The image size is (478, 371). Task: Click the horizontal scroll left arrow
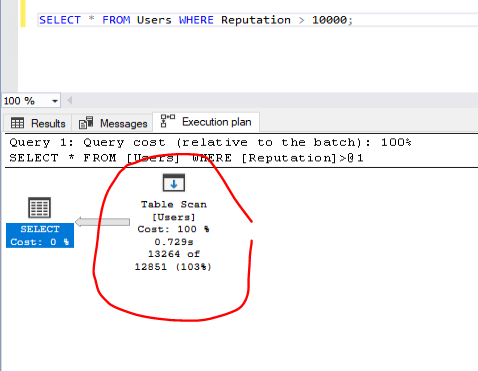pos(70,100)
